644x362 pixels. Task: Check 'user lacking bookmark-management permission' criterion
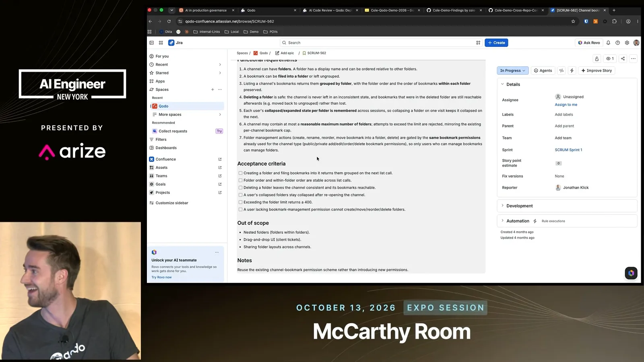(x=240, y=210)
